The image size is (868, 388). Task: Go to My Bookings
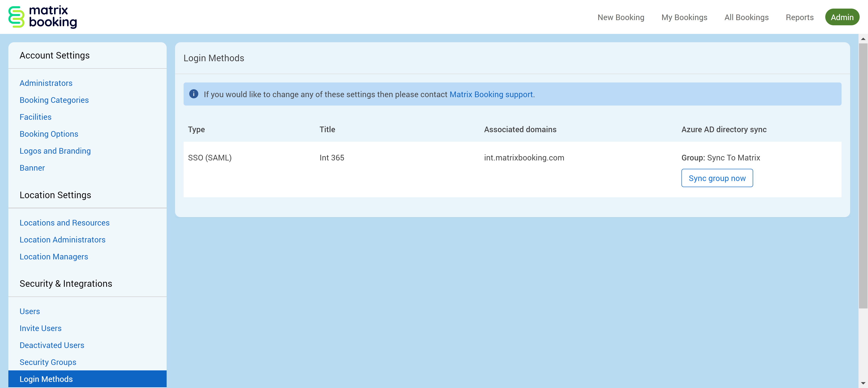tap(684, 17)
